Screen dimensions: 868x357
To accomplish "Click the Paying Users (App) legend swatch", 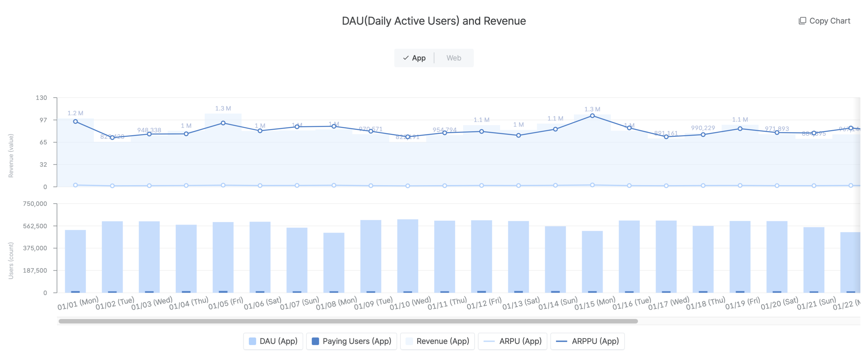I will [315, 341].
